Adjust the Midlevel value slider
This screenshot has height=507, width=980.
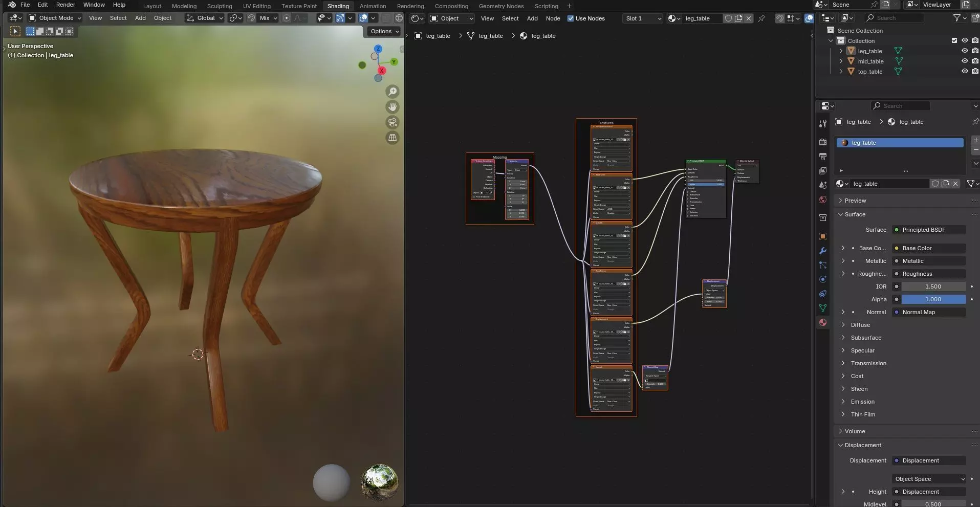(x=933, y=504)
